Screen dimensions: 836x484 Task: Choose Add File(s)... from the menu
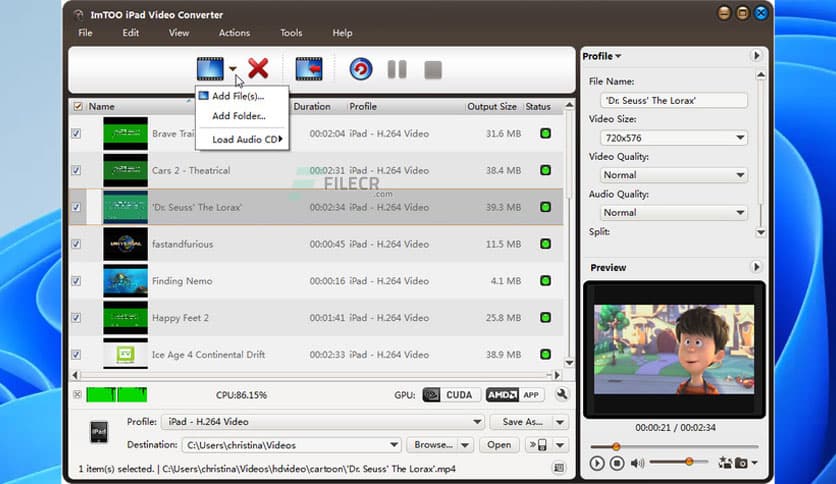pyautogui.click(x=238, y=96)
